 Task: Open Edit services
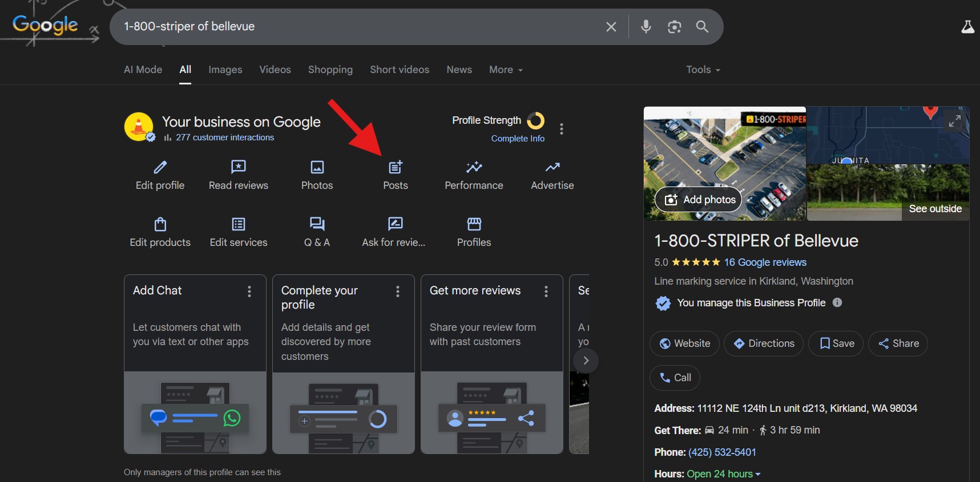tap(239, 232)
